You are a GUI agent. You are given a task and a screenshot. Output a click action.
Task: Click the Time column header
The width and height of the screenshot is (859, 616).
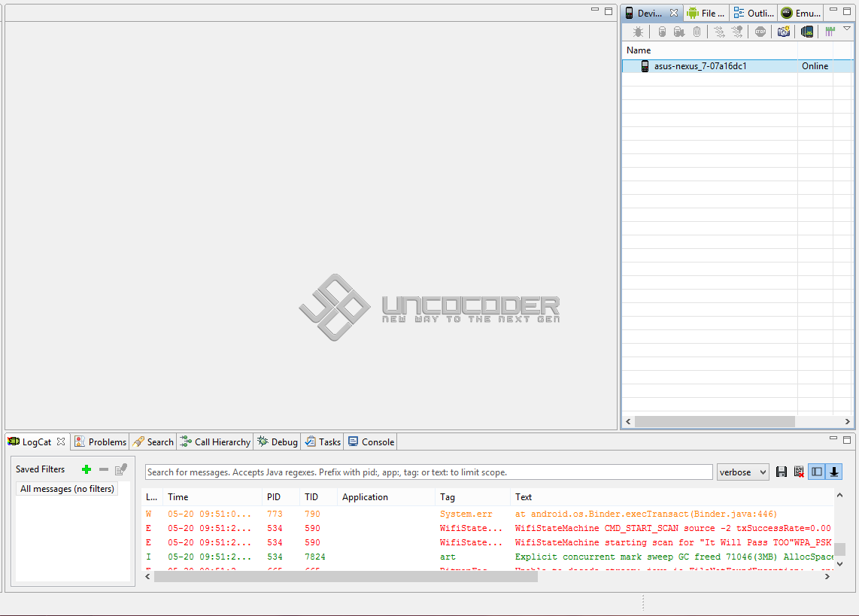213,497
